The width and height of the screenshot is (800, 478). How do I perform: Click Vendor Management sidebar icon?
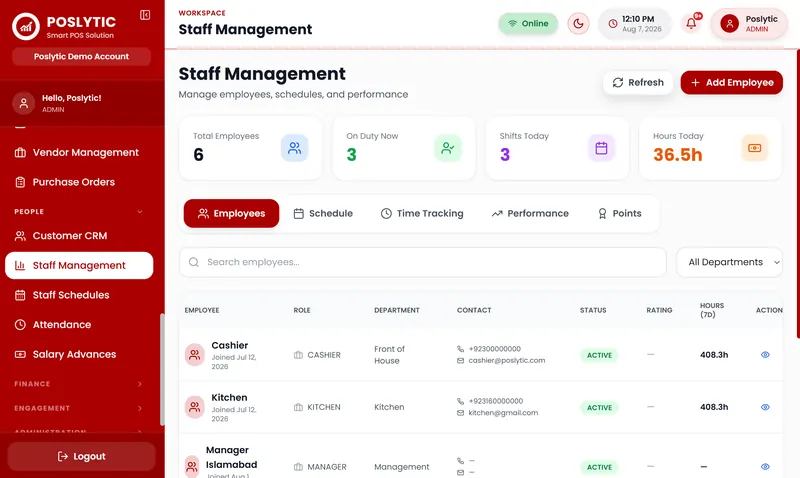[x=20, y=153]
